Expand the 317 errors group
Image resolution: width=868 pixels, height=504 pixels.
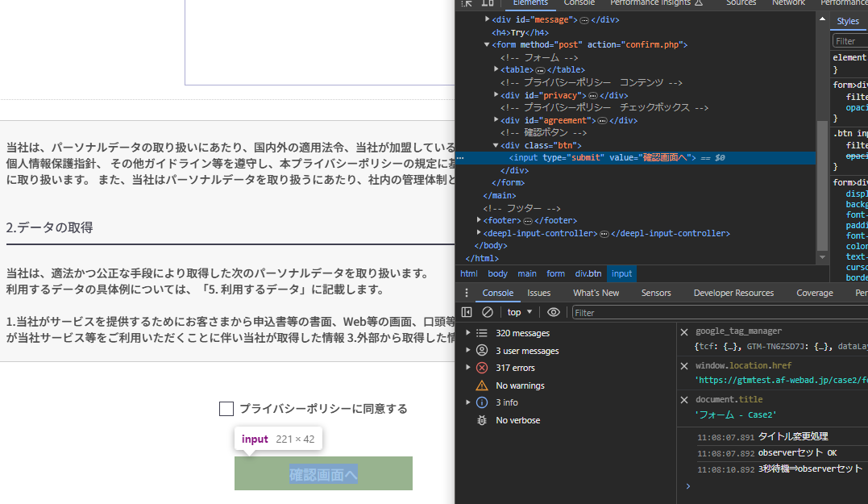[467, 368]
